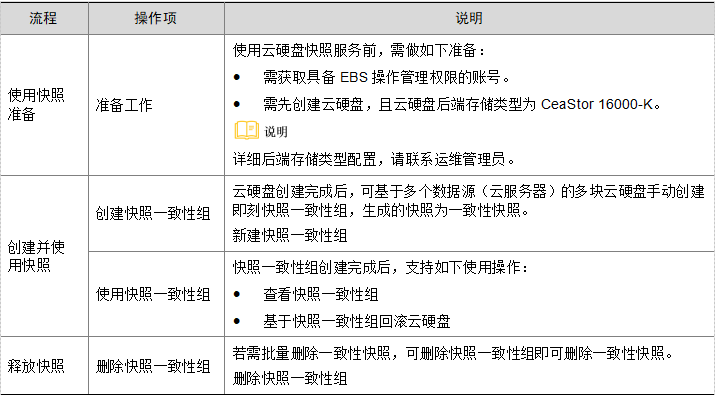Click the book note icon beside 说明
Screen dimensions: 715x398
tap(247, 130)
